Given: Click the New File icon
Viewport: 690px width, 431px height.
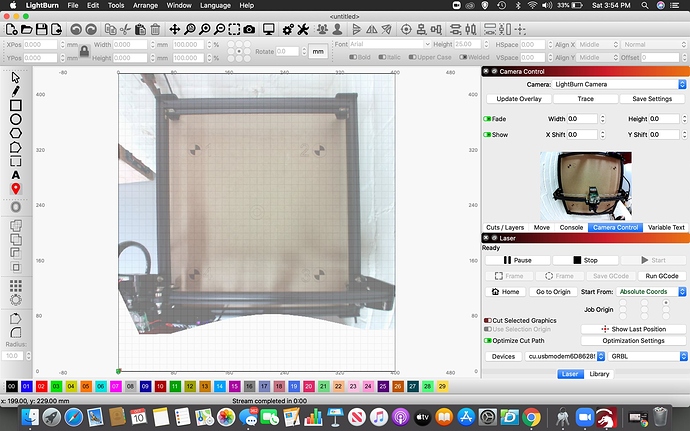Looking at the screenshot, I should 11,29.
